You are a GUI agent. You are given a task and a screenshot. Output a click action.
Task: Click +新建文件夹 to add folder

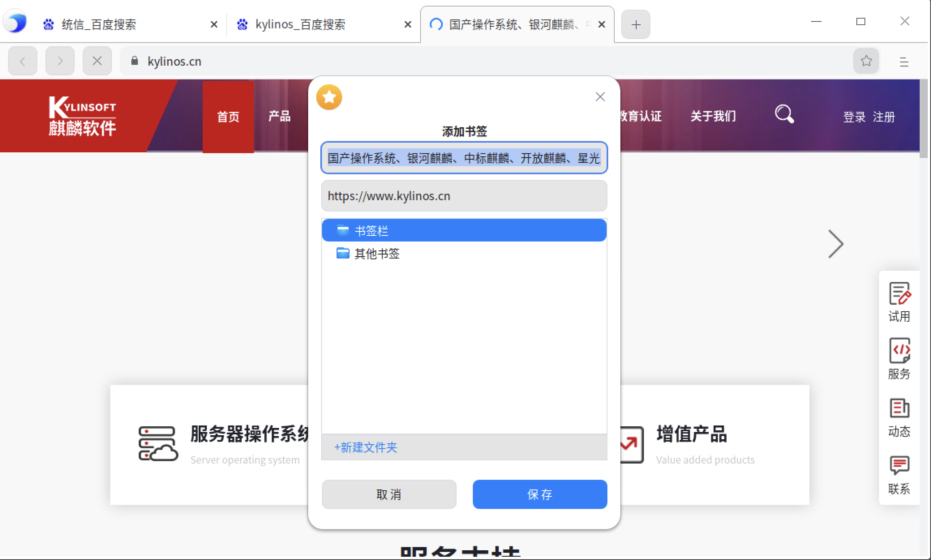(365, 447)
